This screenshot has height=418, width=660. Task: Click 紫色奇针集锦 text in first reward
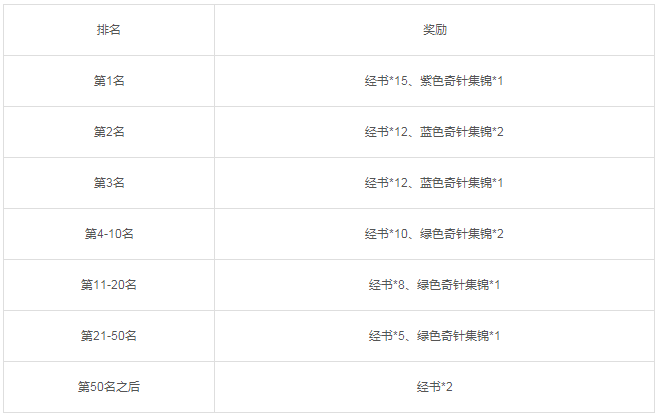[x=456, y=81]
